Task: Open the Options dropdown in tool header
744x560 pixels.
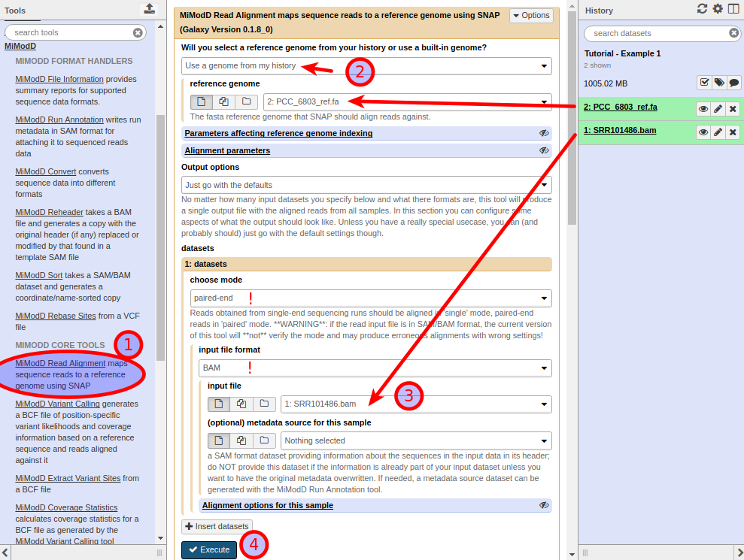Action: (531, 15)
